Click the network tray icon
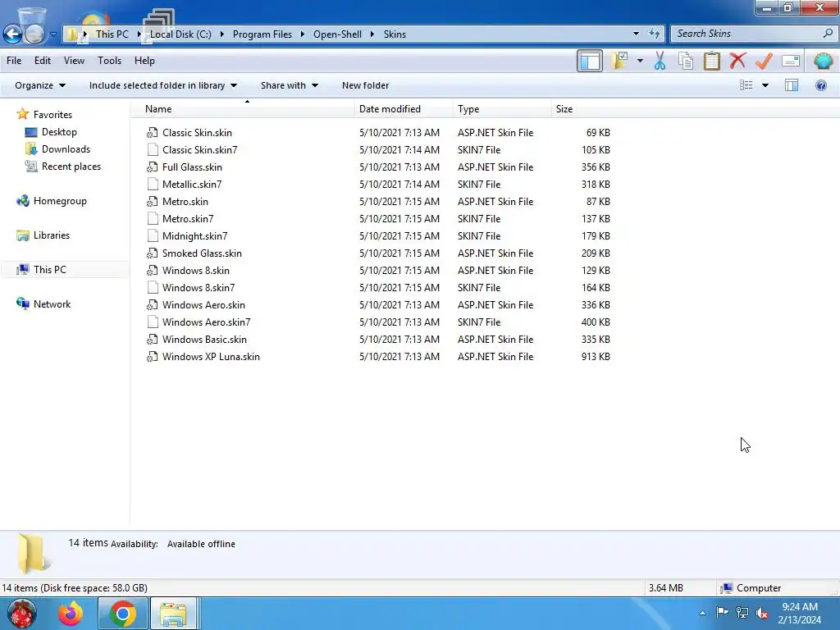Screen dimensions: 840x630 click(x=742, y=613)
